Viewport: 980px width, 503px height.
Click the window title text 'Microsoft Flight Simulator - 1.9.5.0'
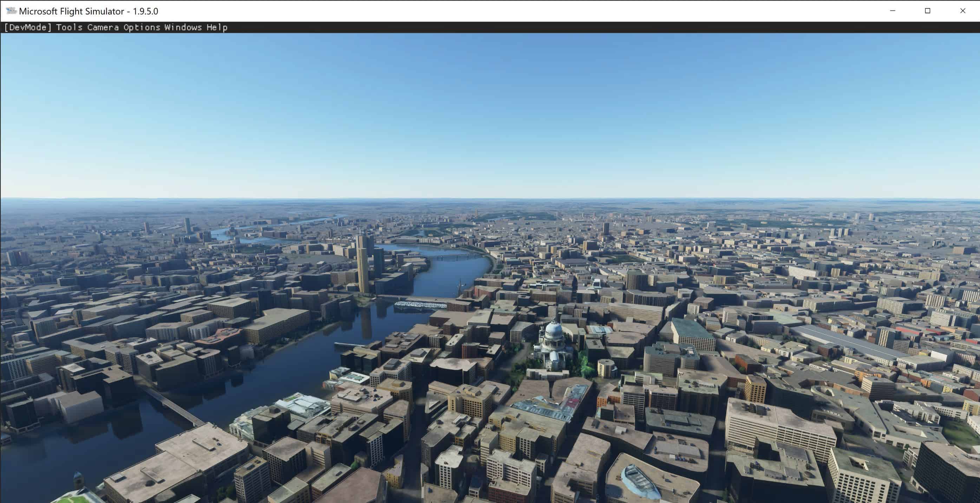pyautogui.click(x=88, y=11)
